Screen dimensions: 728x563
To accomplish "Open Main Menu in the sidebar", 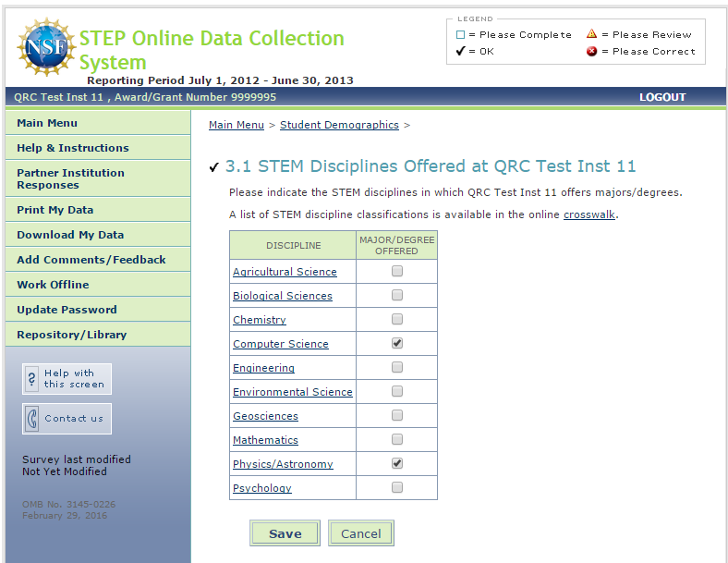I will coord(98,123).
